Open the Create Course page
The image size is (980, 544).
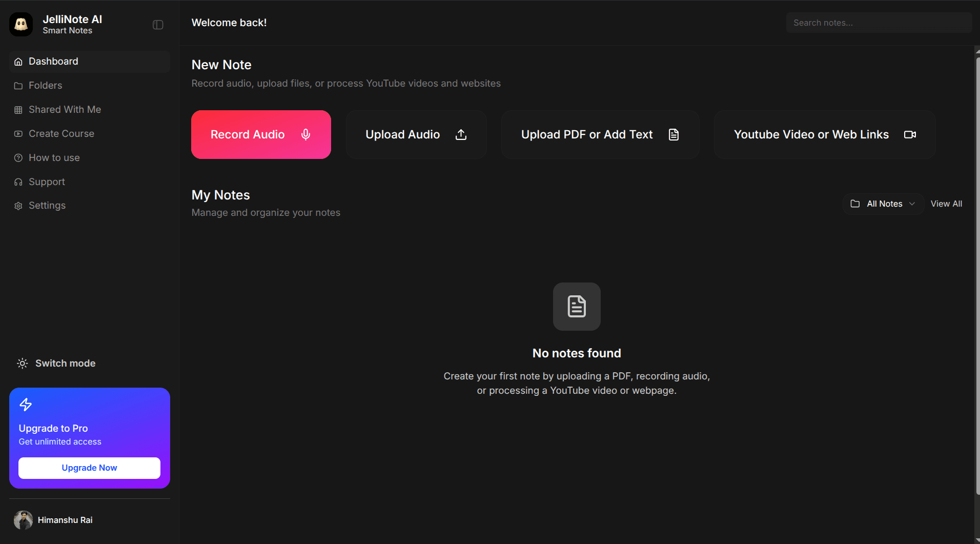click(61, 134)
